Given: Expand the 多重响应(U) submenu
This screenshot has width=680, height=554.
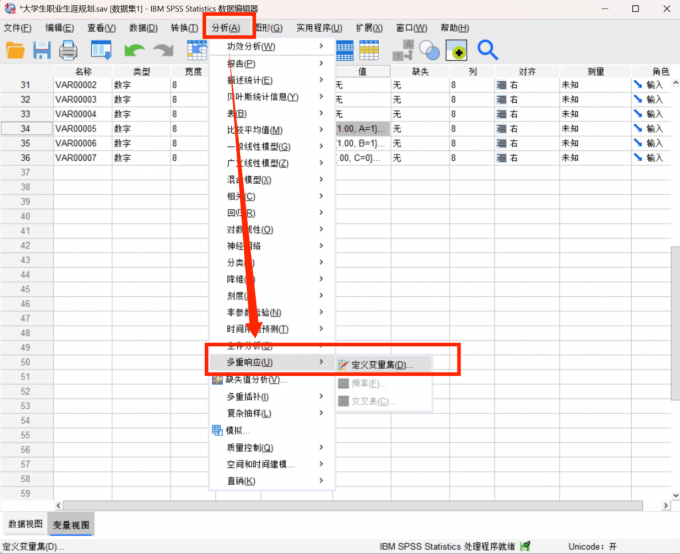Looking at the screenshot, I should click(272, 362).
